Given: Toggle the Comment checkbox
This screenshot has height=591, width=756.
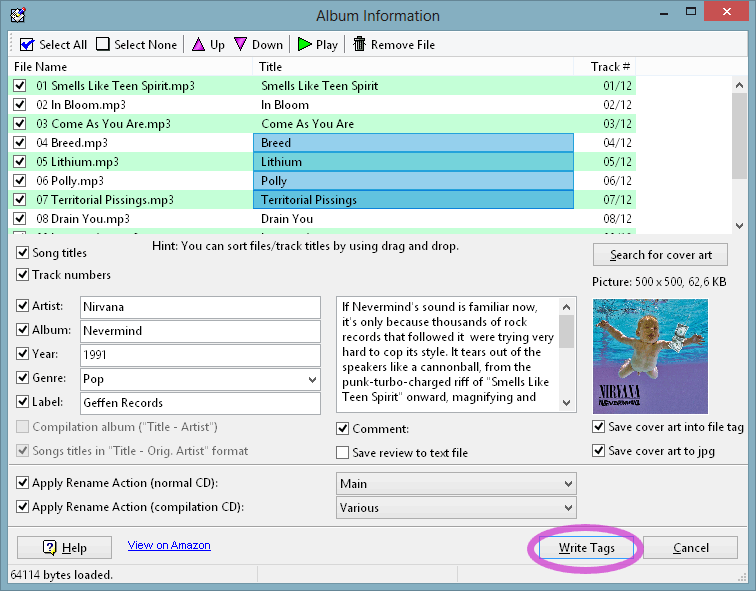Looking at the screenshot, I should tap(343, 429).
